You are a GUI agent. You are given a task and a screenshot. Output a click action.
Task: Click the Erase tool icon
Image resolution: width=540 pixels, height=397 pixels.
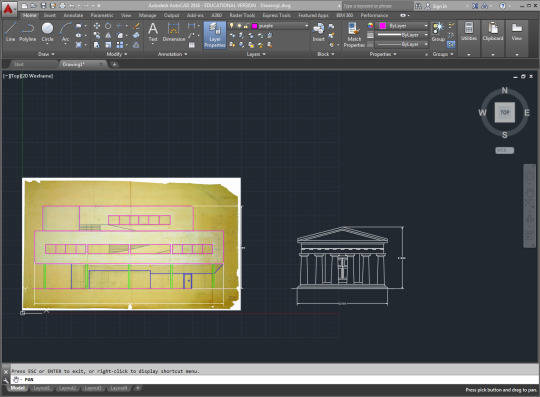[136, 26]
